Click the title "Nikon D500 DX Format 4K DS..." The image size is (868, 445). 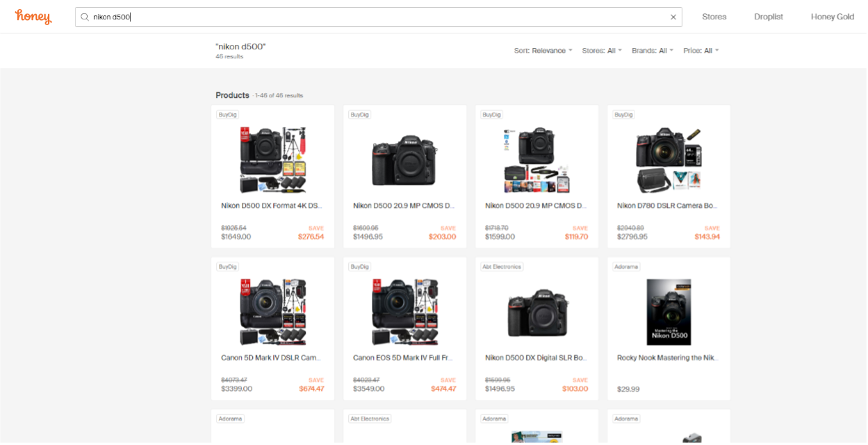[x=272, y=205]
